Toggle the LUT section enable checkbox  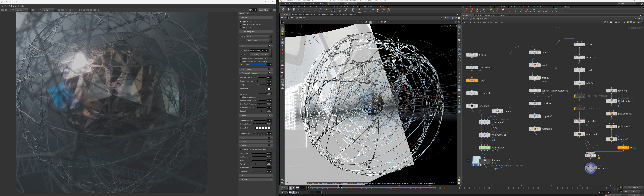(269, 46)
